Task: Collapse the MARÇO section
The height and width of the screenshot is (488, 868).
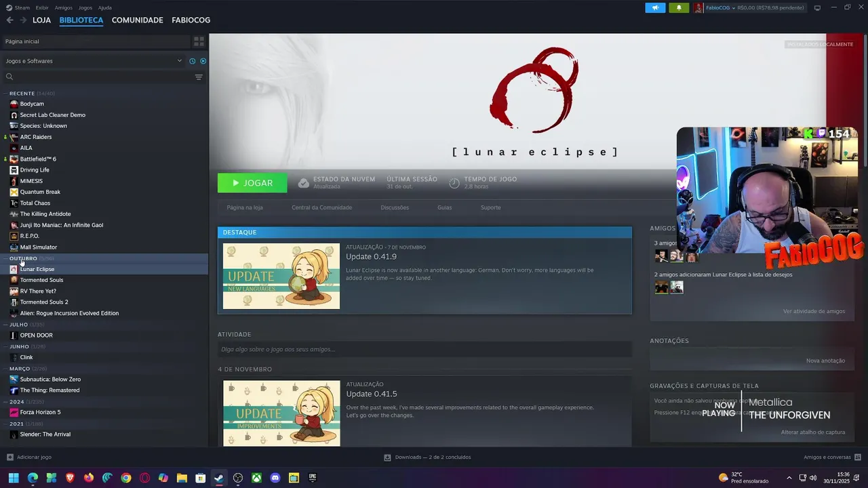Action: 6,369
